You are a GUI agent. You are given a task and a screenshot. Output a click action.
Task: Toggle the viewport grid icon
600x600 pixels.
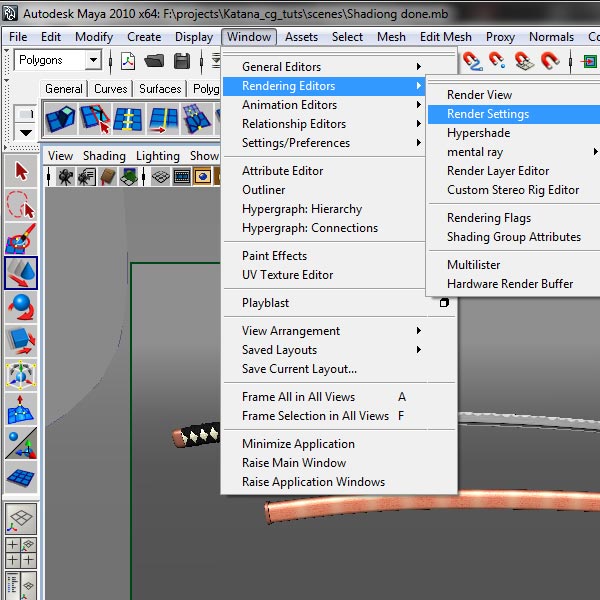tap(161, 177)
